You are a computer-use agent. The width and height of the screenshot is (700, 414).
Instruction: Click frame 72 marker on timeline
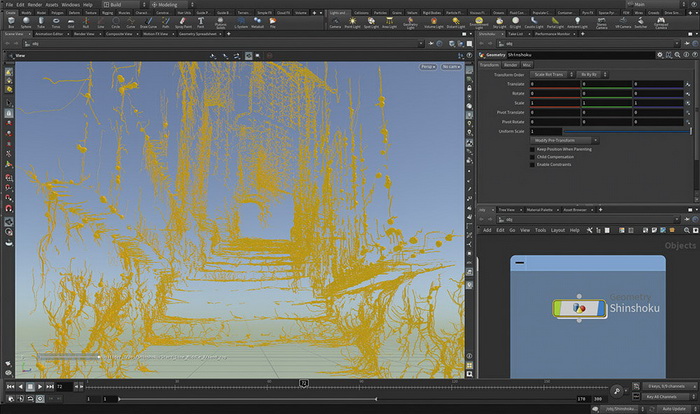[304, 383]
